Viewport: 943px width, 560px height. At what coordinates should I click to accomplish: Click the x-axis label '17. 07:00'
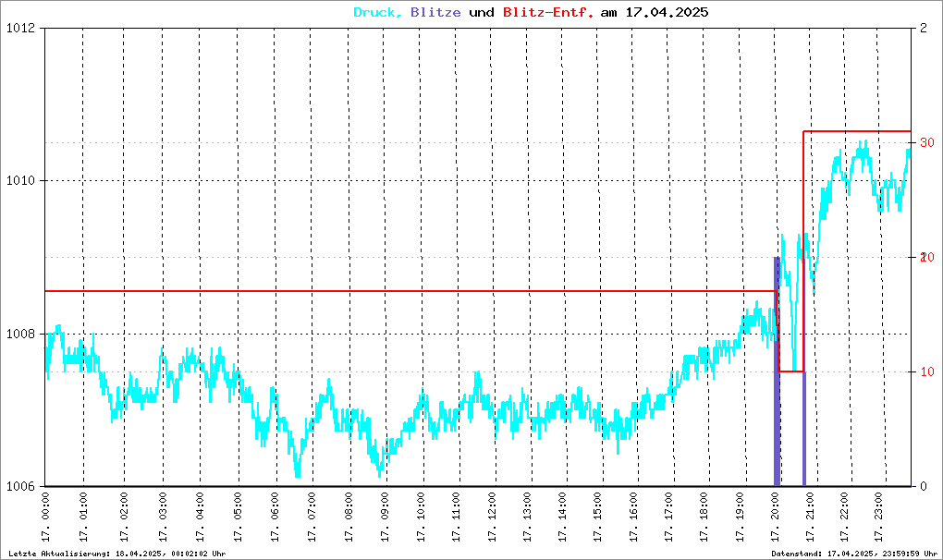pos(312,517)
